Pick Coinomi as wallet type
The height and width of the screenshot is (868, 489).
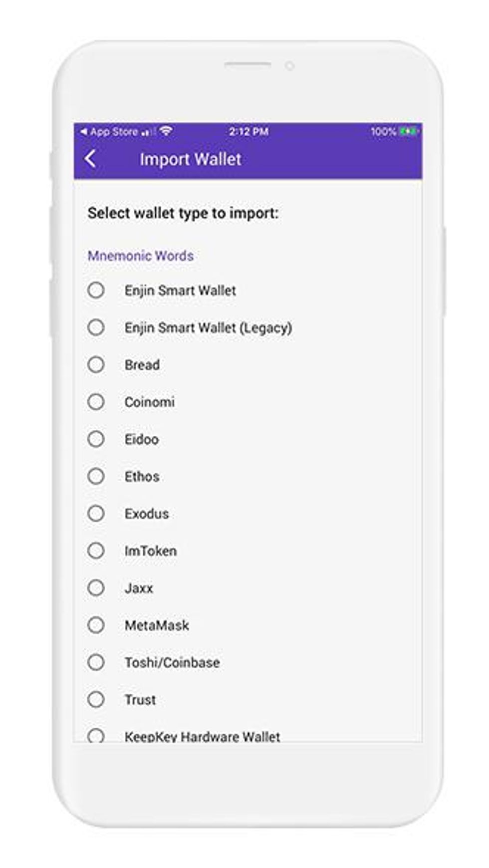coord(96,402)
